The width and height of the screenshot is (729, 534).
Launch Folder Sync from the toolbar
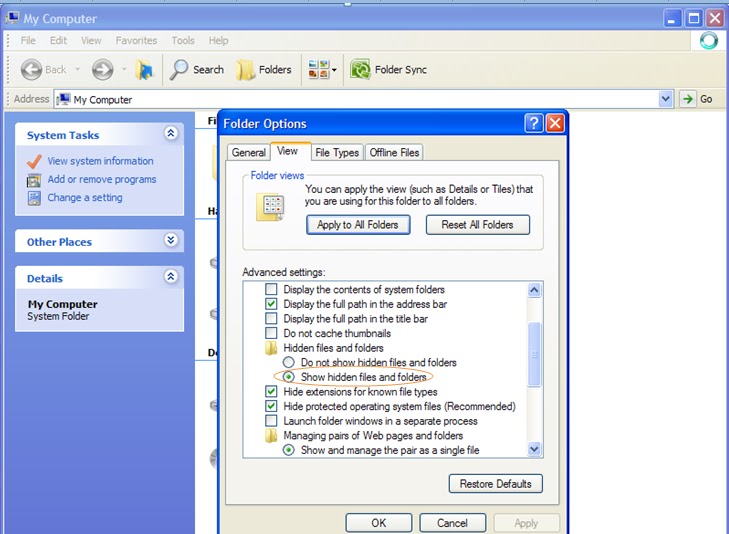click(388, 70)
